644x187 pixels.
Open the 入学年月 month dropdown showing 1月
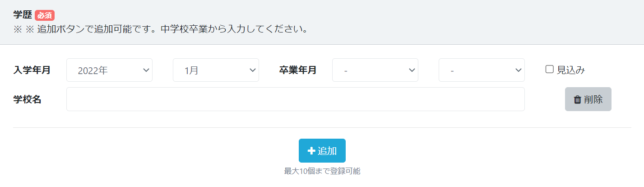(216, 70)
